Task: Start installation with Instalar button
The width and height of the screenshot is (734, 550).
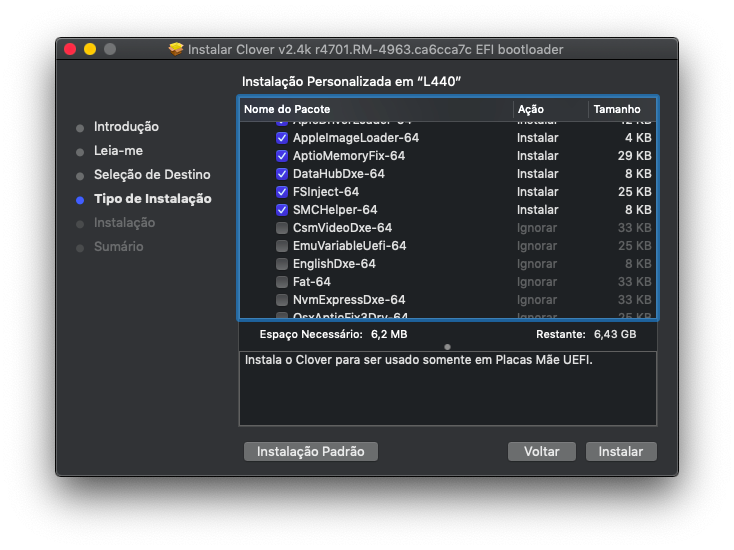Action: [621, 452]
